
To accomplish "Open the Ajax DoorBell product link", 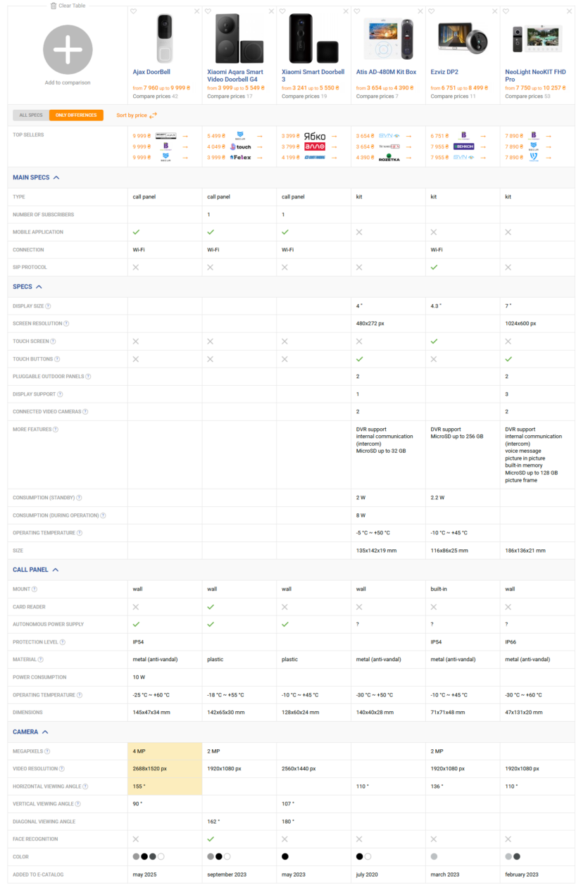I will [151, 72].
